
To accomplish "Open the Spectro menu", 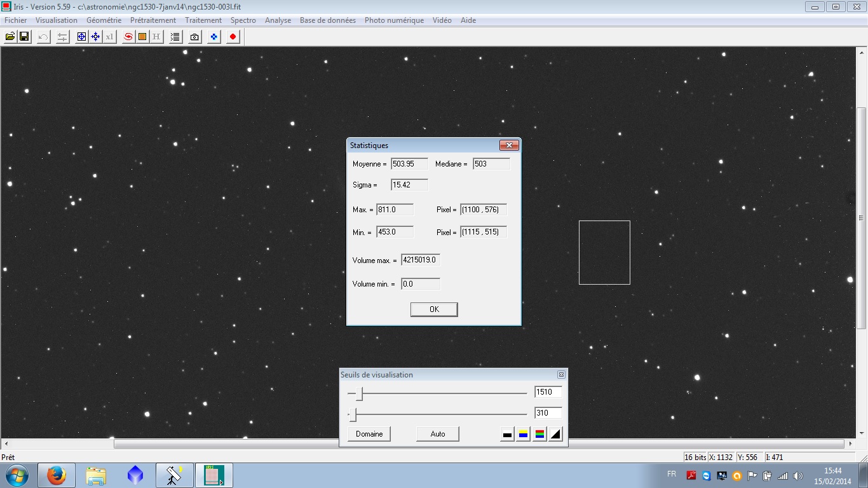I will click(243, 20).
